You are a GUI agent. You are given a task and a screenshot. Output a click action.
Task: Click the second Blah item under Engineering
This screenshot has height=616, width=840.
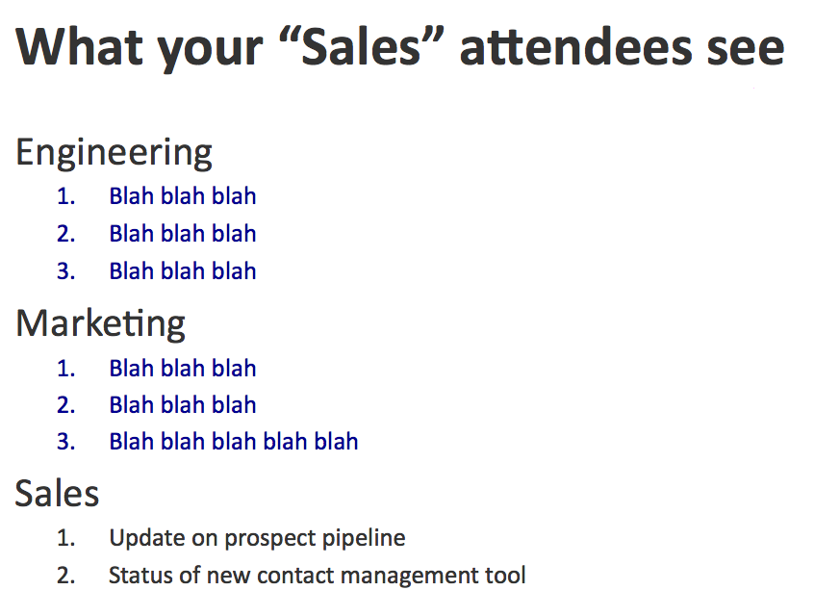point(182,234)
